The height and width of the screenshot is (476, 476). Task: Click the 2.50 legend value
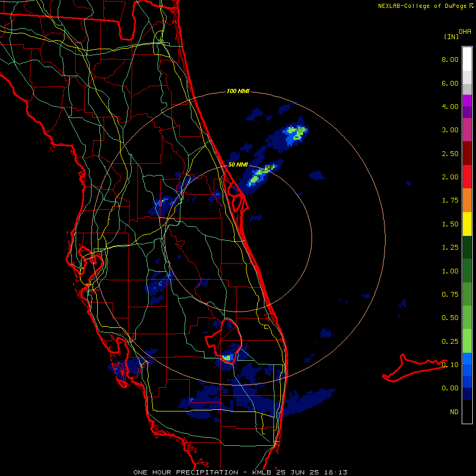450,153
